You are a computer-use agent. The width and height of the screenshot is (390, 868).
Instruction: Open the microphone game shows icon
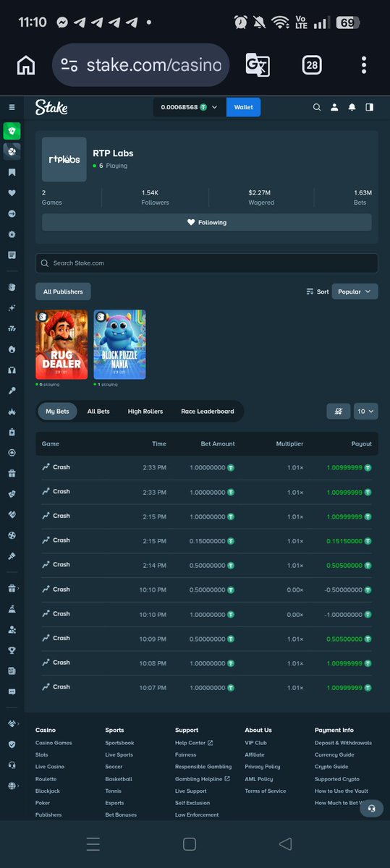pyautogui.click(x=12, y=391)
